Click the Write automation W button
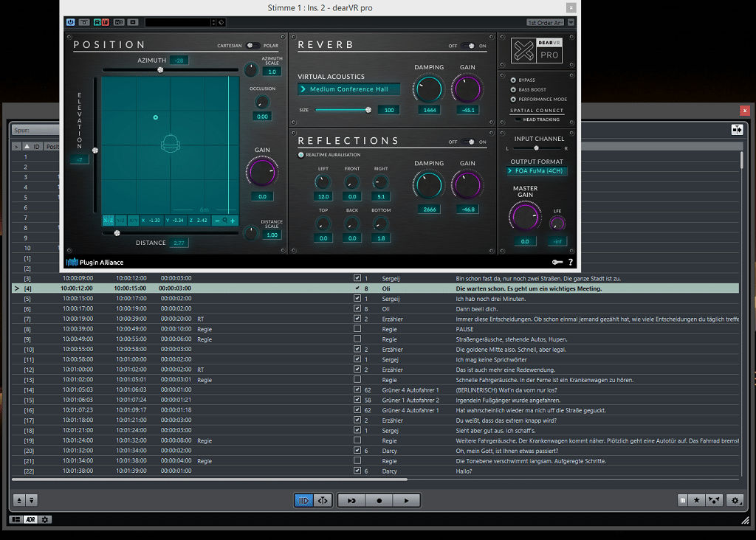The image size is (756, 540). tap(105, 22)
